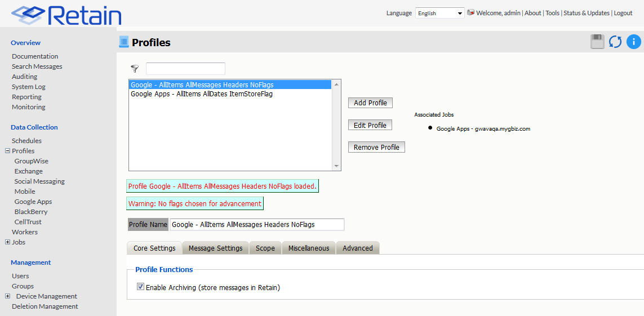The image size is (644, 316).
Task: Select Social Messaging under Profiles
Action: (x=39, y=181)
